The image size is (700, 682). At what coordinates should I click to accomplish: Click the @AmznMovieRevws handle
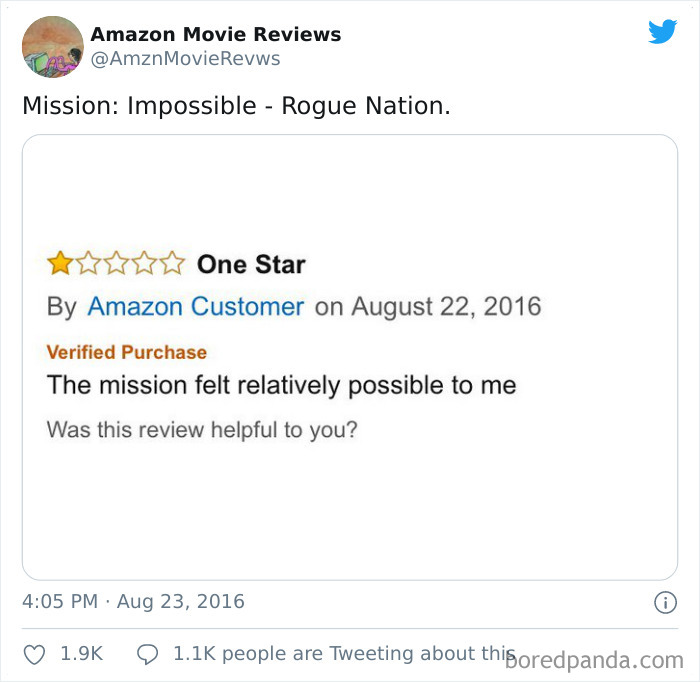click(x=185, y=58)
